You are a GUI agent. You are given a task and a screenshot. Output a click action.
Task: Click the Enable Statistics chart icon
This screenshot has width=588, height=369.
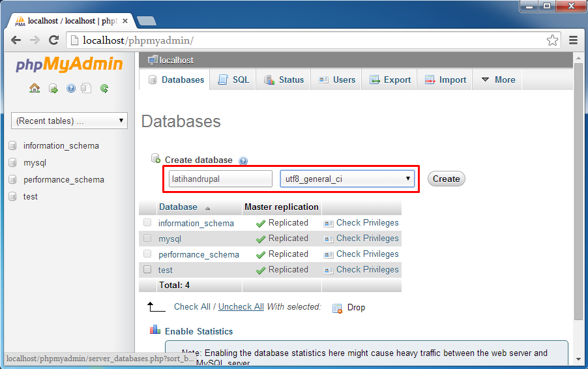(155, 330)
